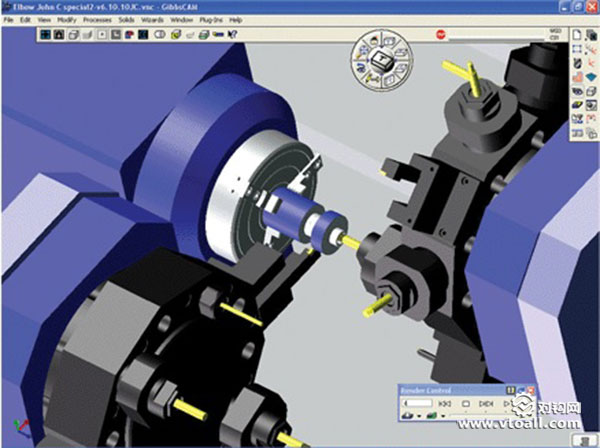Open the Plug-Ins menu
The height and width of the screenshot is (448, 600).
click(211, 20)
